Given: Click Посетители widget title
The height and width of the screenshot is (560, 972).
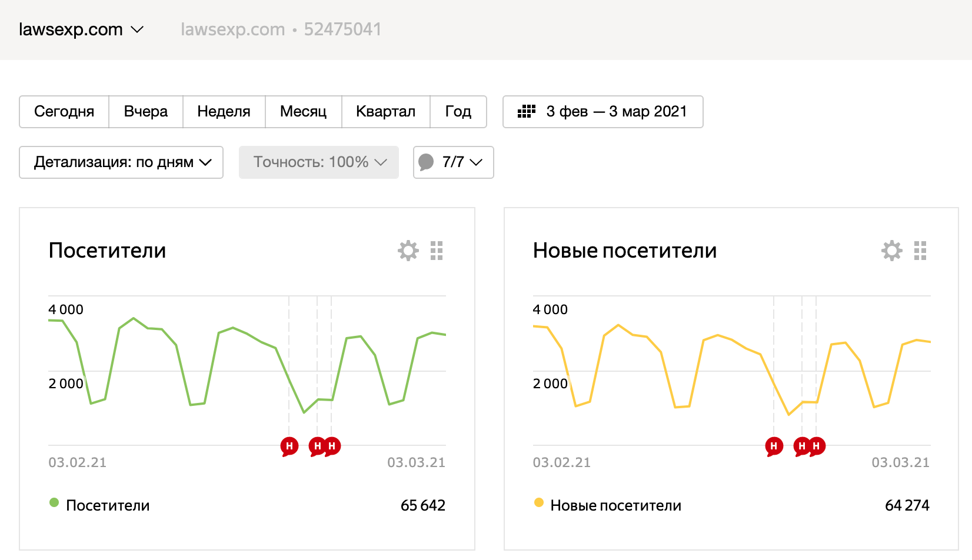Looking at the screenshot, I should (x=107, y=251).
